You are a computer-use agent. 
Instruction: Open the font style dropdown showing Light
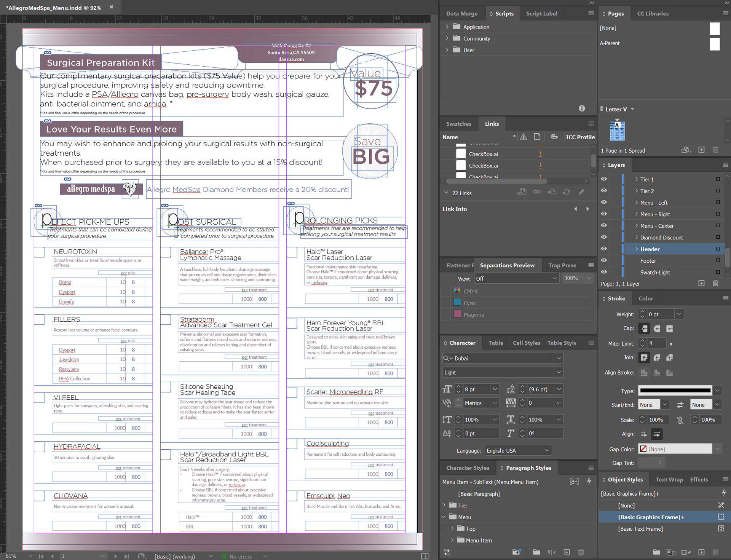(x=559, y=372)
